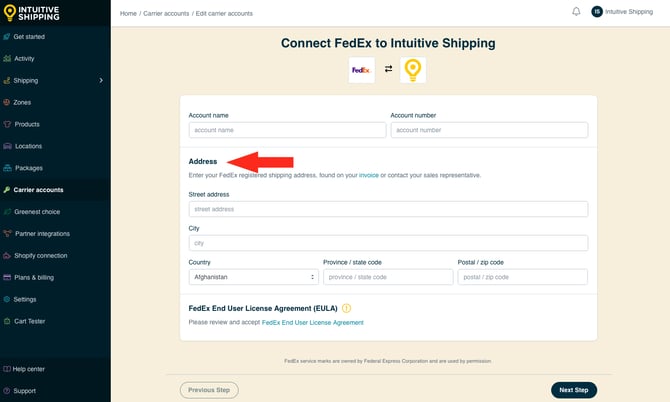Image resolution: width=670 pixels, height=402 pixels.
Task: Click the Partner integrations icon
Action: point(7,233)
